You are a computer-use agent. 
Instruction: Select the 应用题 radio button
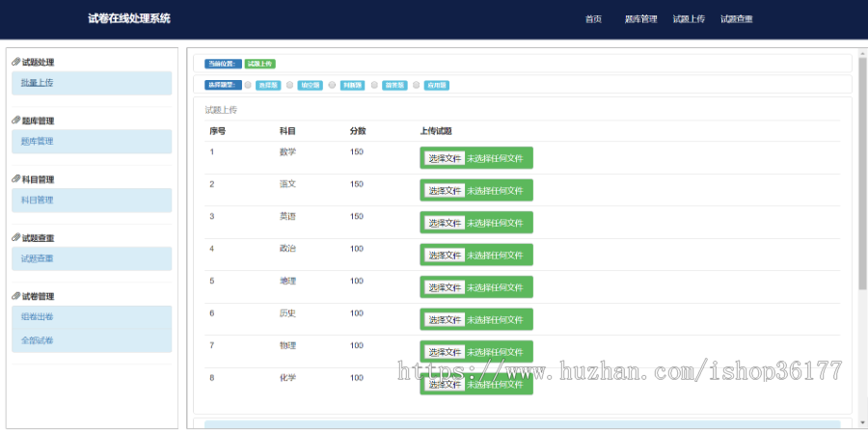click(x=417, y=85)
